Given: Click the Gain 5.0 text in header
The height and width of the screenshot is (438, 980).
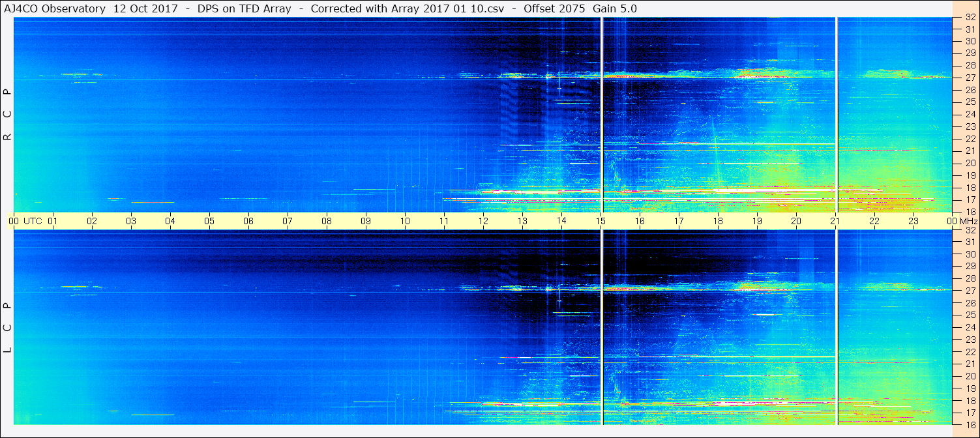Looking at the screenshot, I should pyautogui.click(x=615, y=8).
